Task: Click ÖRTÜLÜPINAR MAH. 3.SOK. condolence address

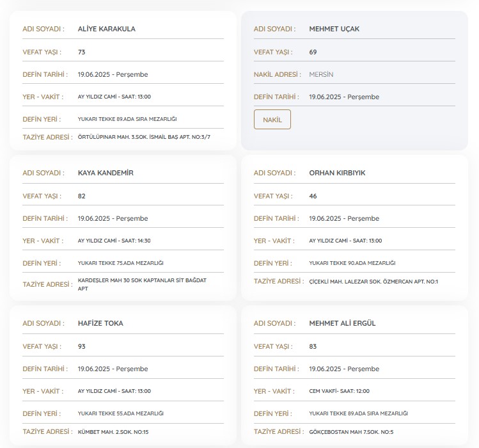Action: 144,138
